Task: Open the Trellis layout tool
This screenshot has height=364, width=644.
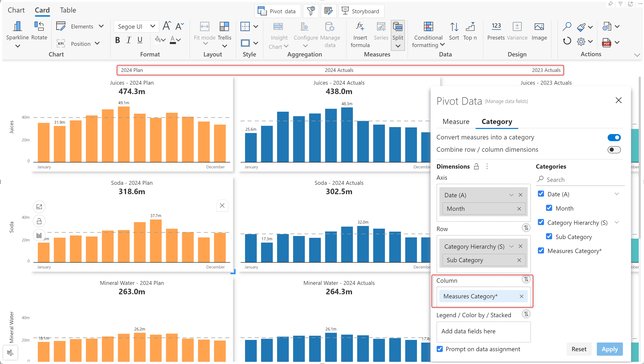Action: coord(224,27)
